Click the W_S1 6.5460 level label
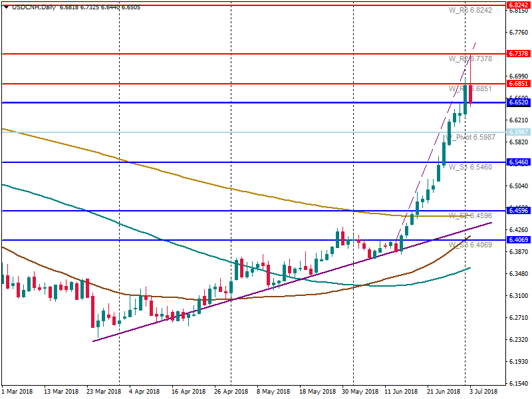Screen dimensions: 532x399 [470, 167]
